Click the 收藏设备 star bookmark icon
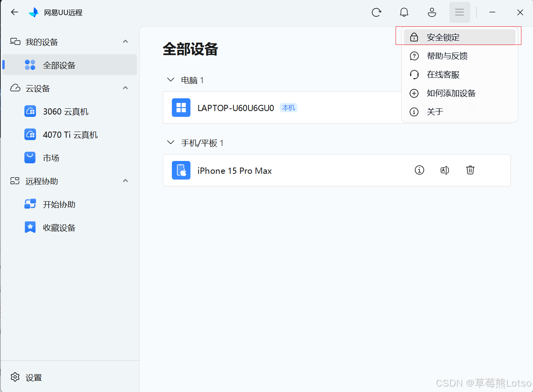 click(x=30, y=227)
